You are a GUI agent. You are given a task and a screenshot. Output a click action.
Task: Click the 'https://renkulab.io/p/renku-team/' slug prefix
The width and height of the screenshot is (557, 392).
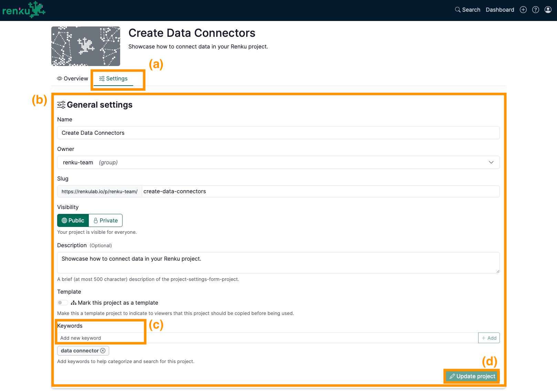coord(99,192)
